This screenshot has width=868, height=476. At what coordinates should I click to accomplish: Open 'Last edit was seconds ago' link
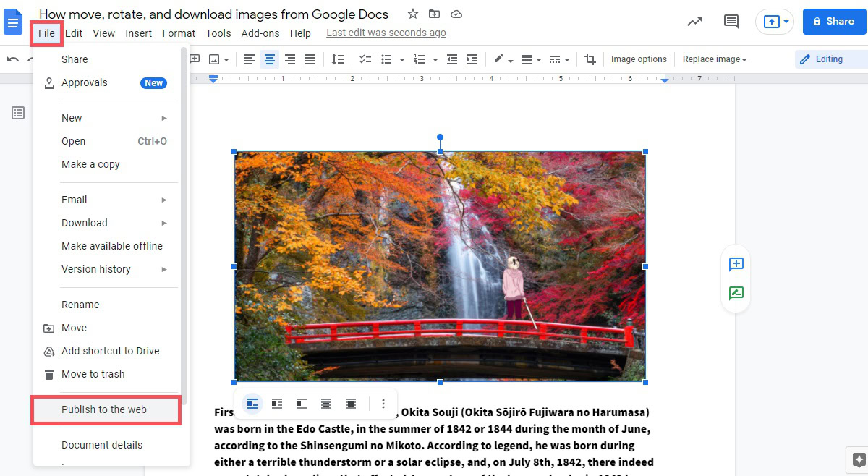click(x=386, y=33)
